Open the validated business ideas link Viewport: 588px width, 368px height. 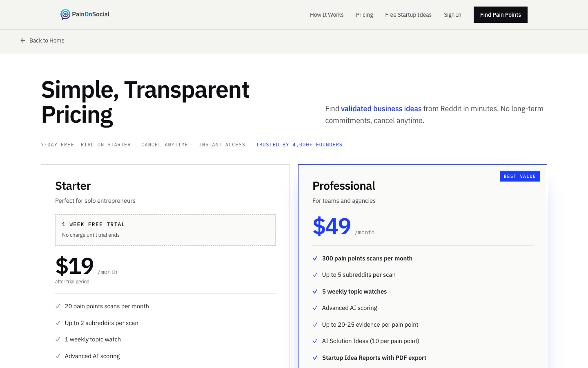(x=381, y=109)
